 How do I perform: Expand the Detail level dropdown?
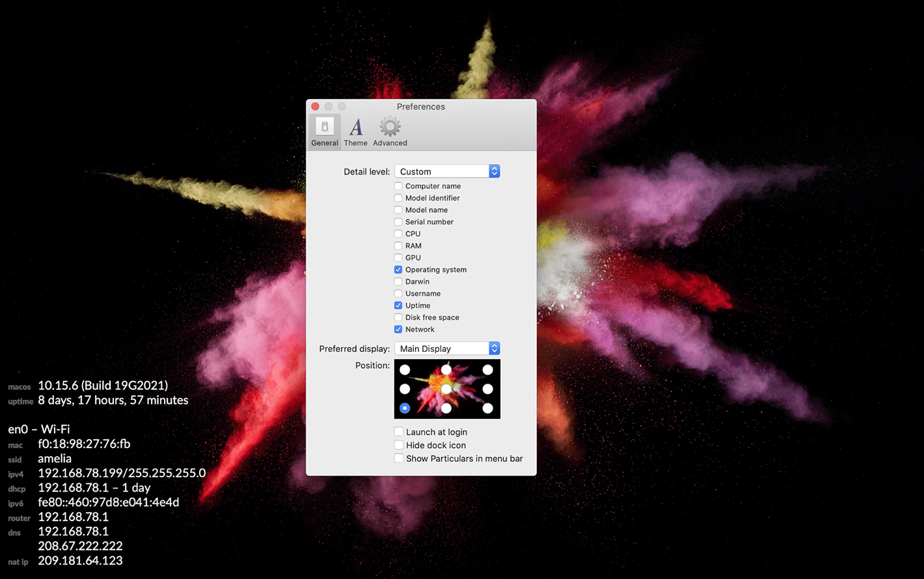click(x=447, y=172)
